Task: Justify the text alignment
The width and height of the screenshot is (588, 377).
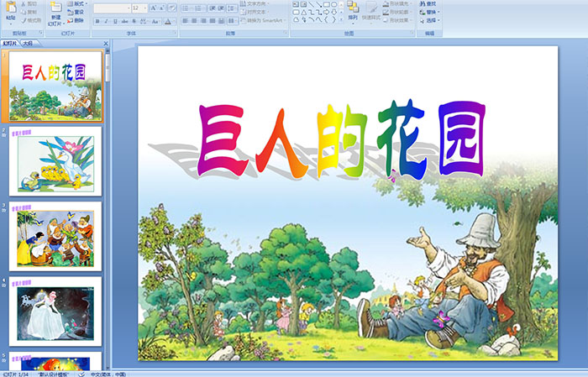Action: pos(213,21)
